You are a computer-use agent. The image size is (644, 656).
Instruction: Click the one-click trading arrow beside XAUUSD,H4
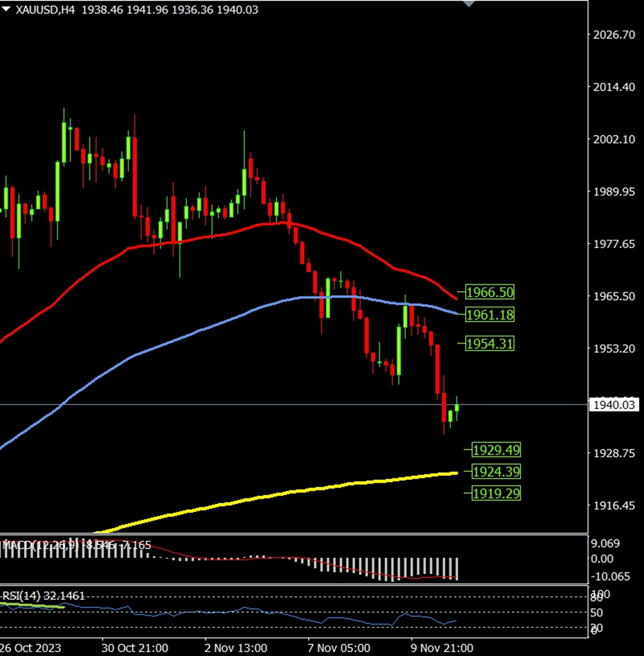(6, 10)
